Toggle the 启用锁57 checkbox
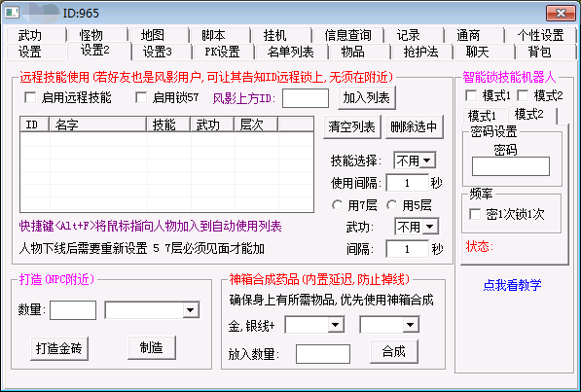This screenshot has height=392, width=581. (x=141, y=98)
